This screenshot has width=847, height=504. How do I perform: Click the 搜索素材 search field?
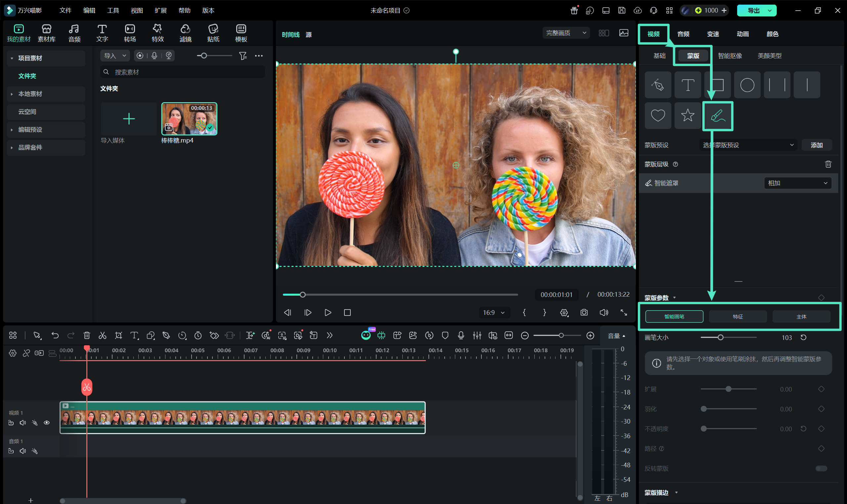pyautogui.click(x=183, y=72)
